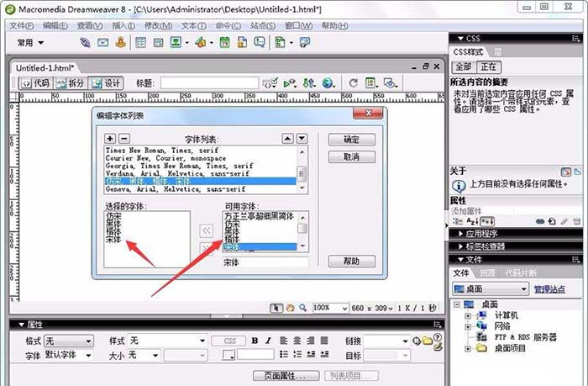Move font list down arrow
588x386 pixels.
pos(302,139)
